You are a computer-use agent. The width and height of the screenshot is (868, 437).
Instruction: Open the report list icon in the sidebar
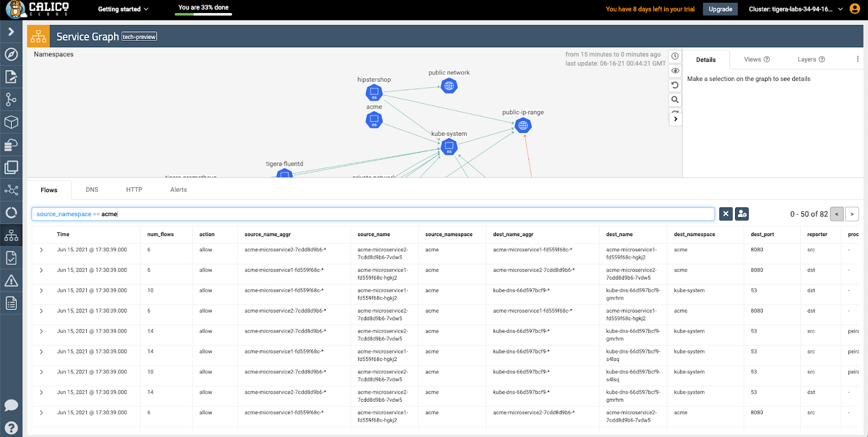tap(11, 303)
